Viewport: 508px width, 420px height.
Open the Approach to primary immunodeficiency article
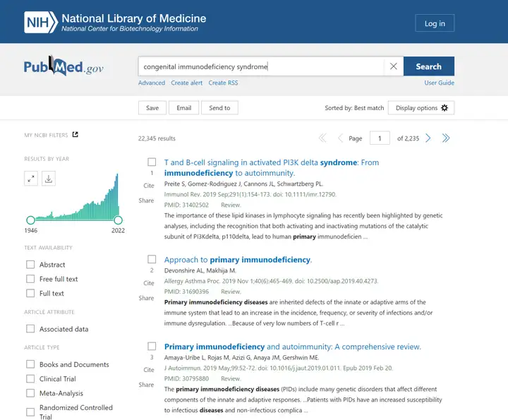point(238,260)
